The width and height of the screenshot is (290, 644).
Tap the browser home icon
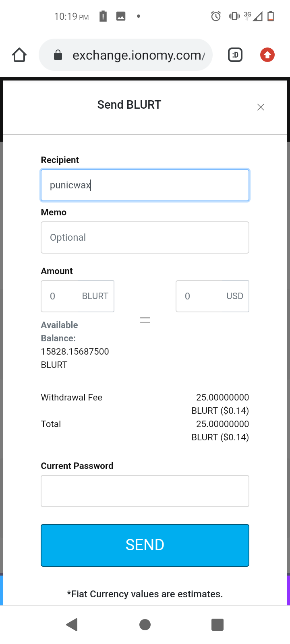point(19,55)
